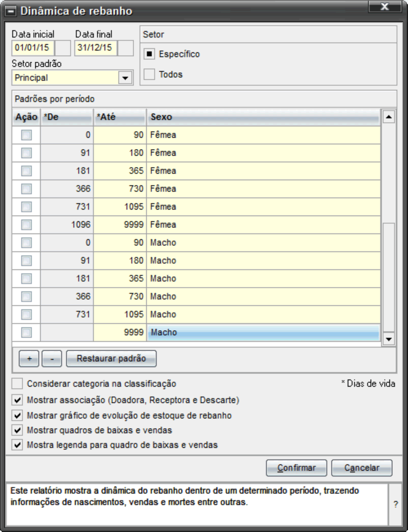
Task: Click the Confirmar button
Action: coord(296,468)
